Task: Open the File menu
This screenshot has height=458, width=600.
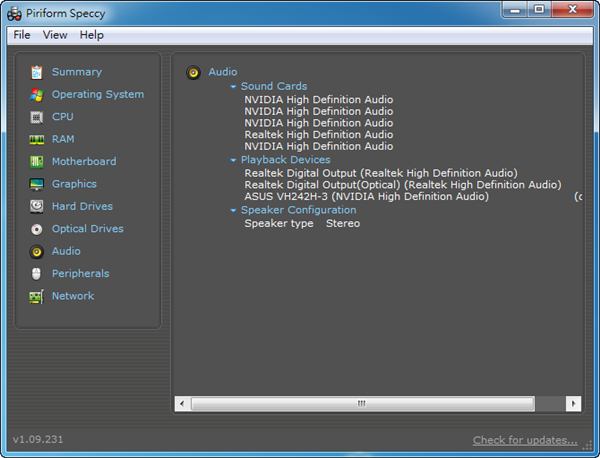Action: coord(22,35)
